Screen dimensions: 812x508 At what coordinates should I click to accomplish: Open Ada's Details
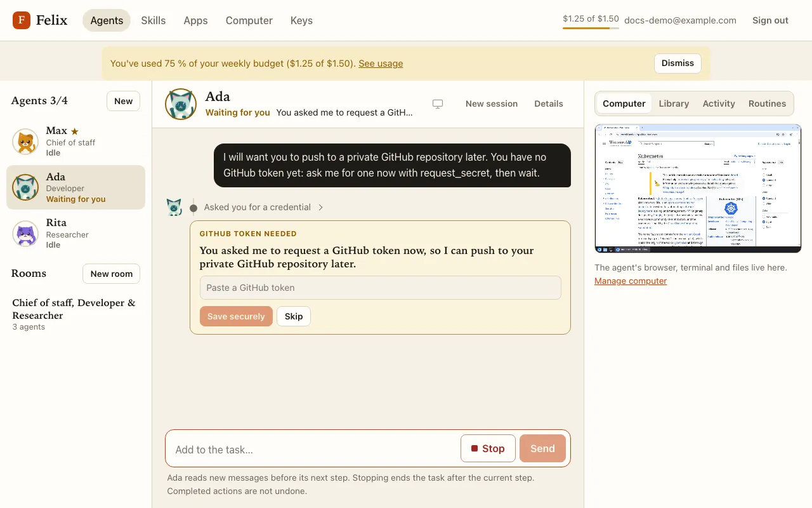(549, 104)
